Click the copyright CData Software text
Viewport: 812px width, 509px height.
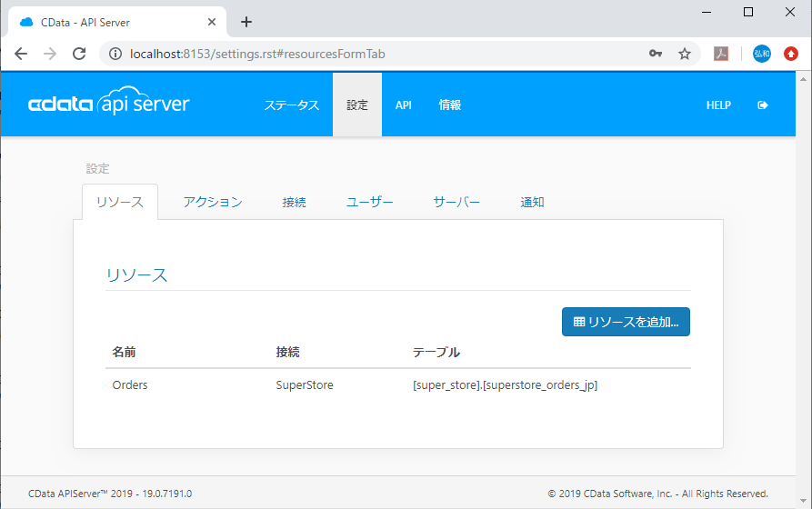[657, 494]
